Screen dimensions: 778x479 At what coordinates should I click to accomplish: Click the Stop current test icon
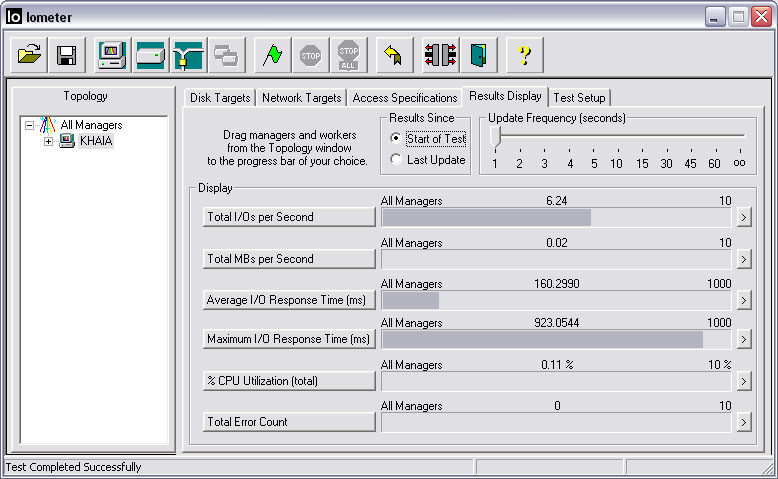(x=311, y=55)
